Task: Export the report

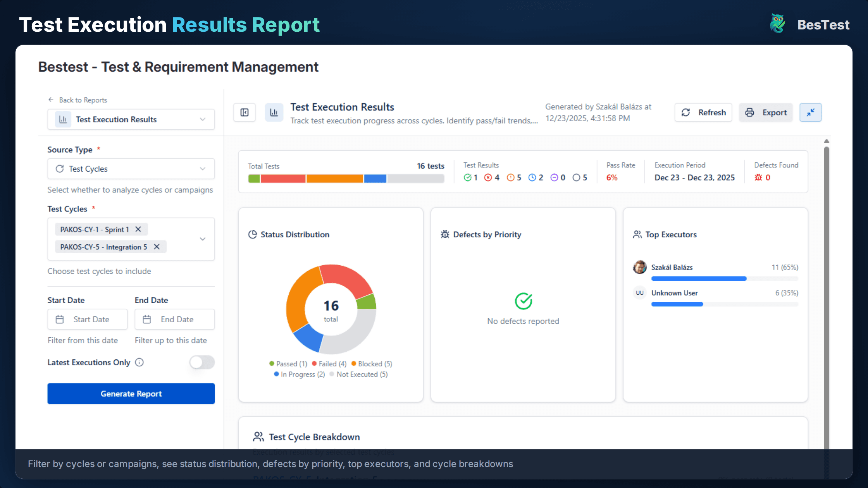Action: 766,112
